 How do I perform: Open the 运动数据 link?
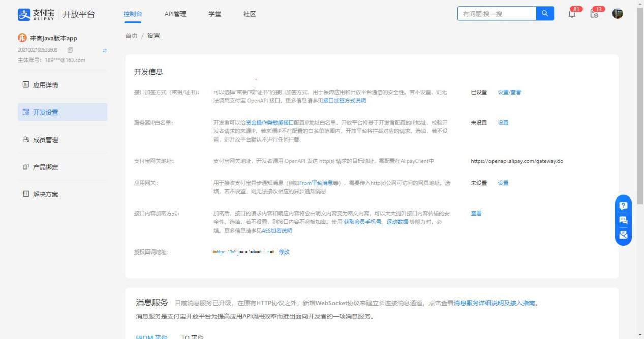397,222
